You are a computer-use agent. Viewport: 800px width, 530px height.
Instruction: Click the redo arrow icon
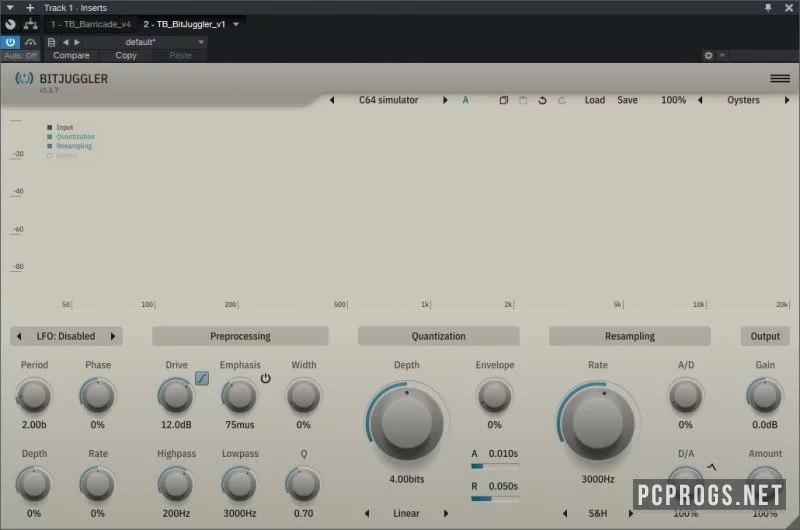(562, 100)
